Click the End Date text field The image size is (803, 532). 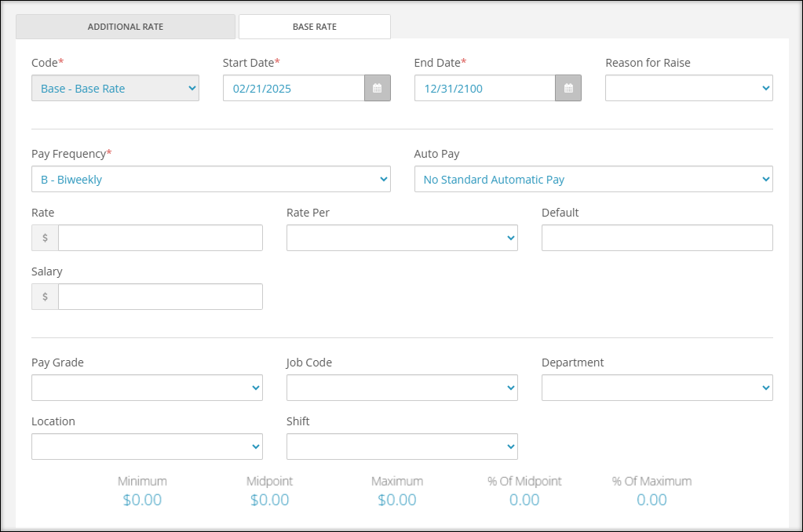485,88
